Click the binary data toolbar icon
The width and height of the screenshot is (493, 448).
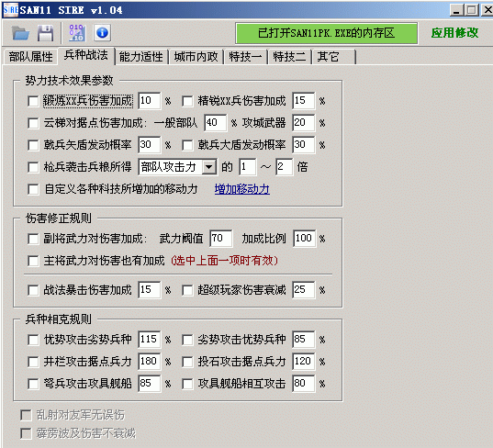pos(77,32)
